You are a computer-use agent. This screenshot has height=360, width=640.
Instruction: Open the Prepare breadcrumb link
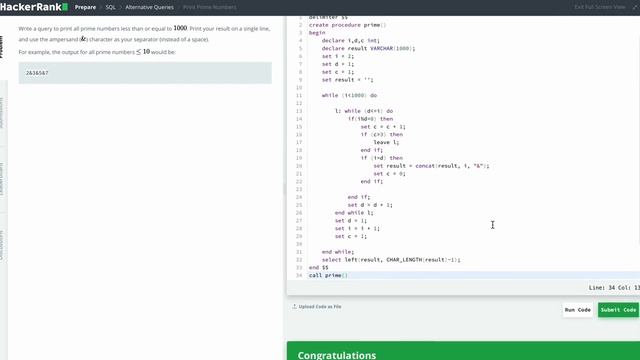coord(85,7)
